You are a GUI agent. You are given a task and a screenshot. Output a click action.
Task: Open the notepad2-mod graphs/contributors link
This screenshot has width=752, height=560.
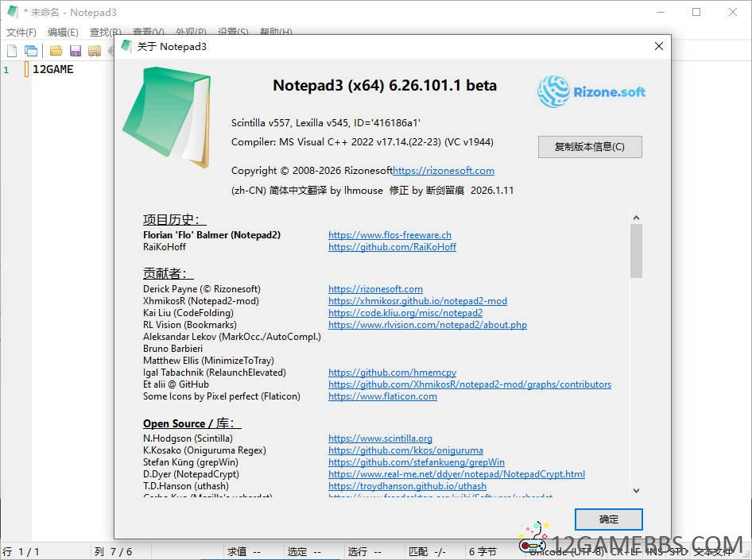(x=470, y=384)
